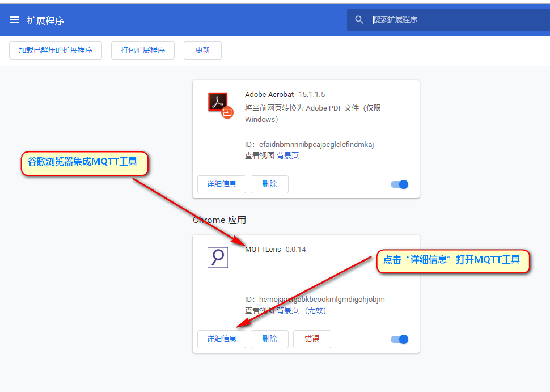Open 详细信息 for Adobe Acrobat
Image resolution: width=550 pixels, height=392 pixels.
(222, 184)
